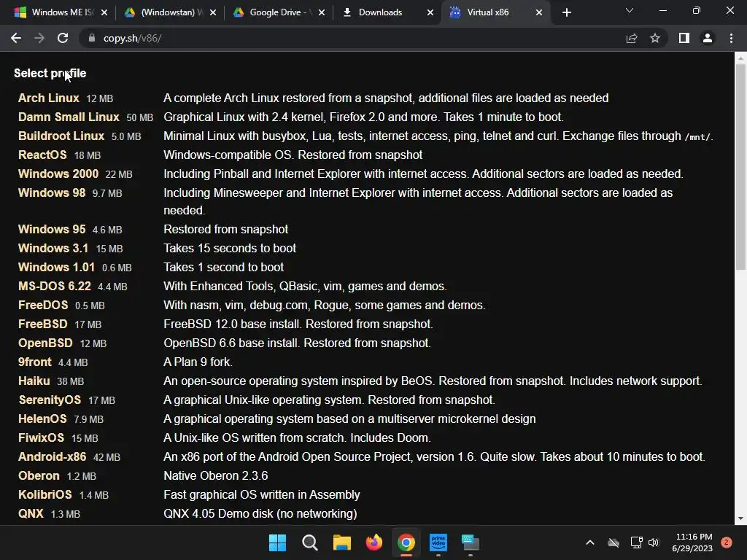
Task: Select Buildroot Linux profile
Action: [x=61, y=136]
